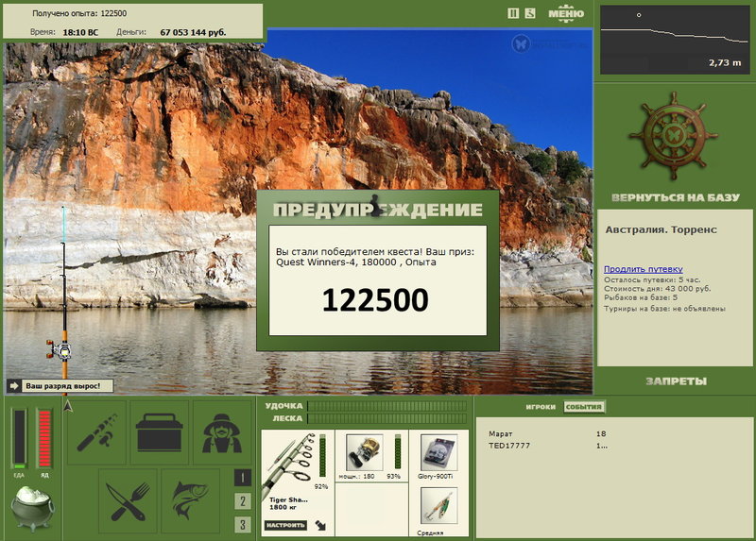Switch to the ИГРОКИ tab
Image resolution: width=756 pixels, height=541 pixels.
click(x=541, y=407)
